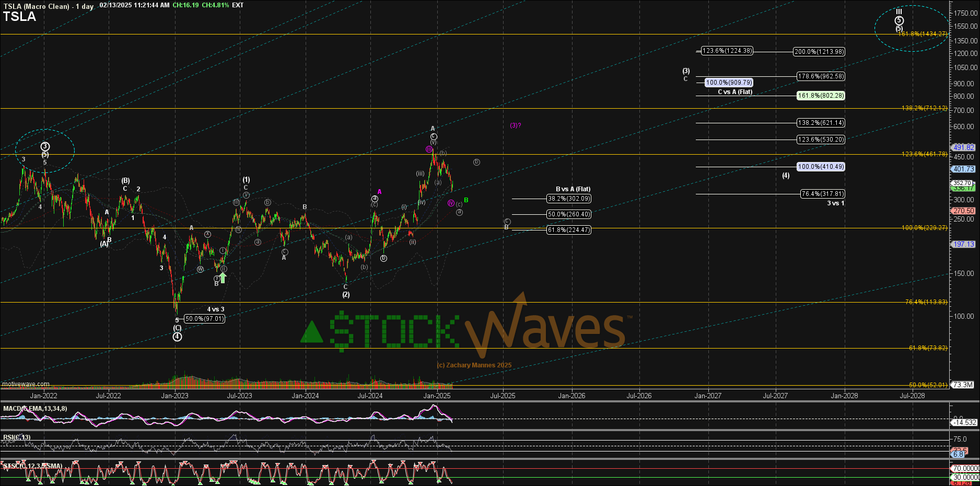Screen dimensions: 980x486
Task: Click Jul-2023 on the time axis
Action: [x=239, y=396]
